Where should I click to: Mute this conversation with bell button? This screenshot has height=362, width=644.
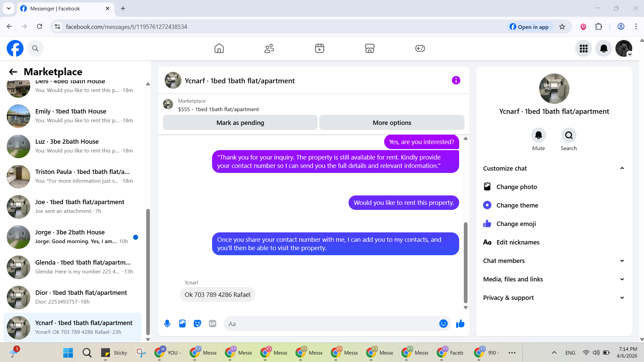click(x=538, y=135)
